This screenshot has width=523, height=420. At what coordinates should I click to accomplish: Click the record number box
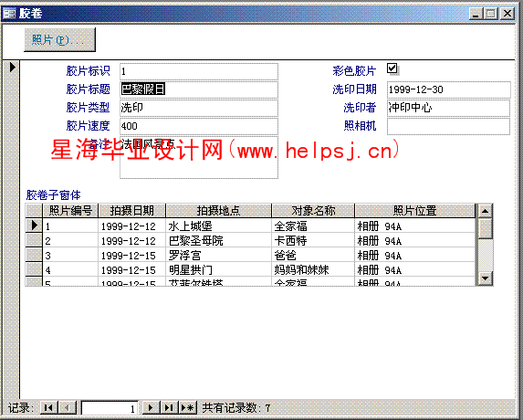pos(110,408)
